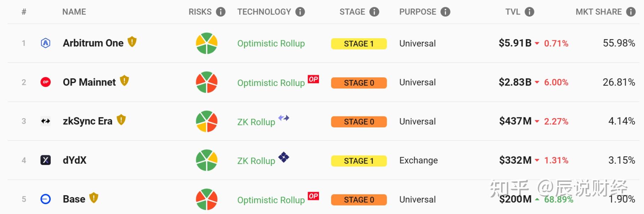Click the zkSync Era arrows logo
644x214 pixels.
46,121
